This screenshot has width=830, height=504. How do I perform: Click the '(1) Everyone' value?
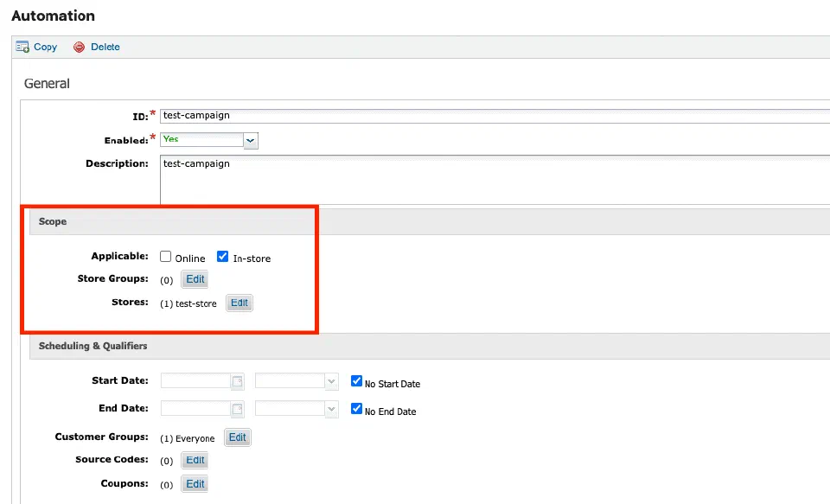tap(188, 438)
